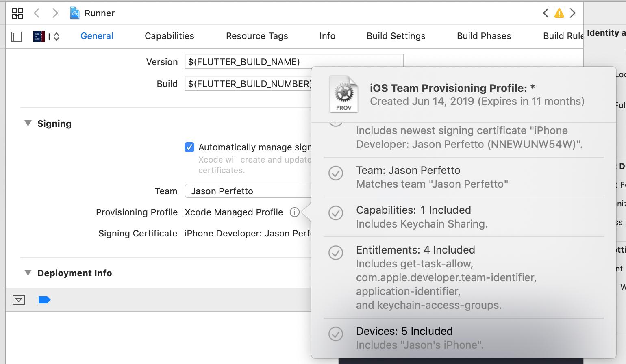Click the Team check mark icon

pos(336,173)
